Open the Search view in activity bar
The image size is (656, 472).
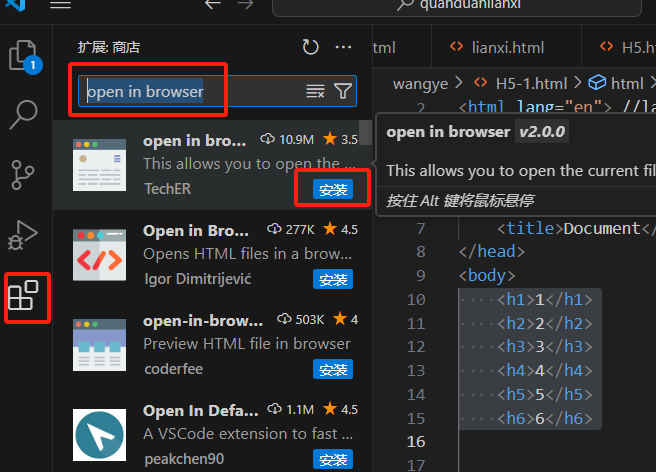[x=23, y=114]
